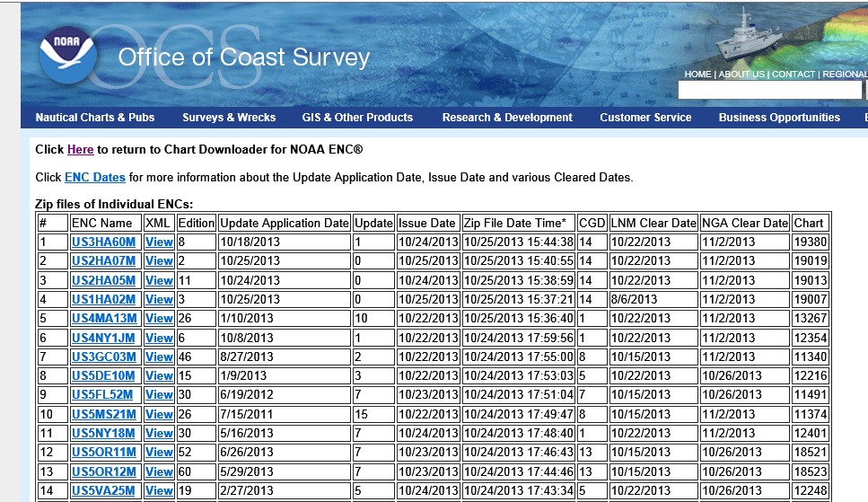View XML for US5NY18M row
The height and width of the screenshot is (502, 868).
159,433
